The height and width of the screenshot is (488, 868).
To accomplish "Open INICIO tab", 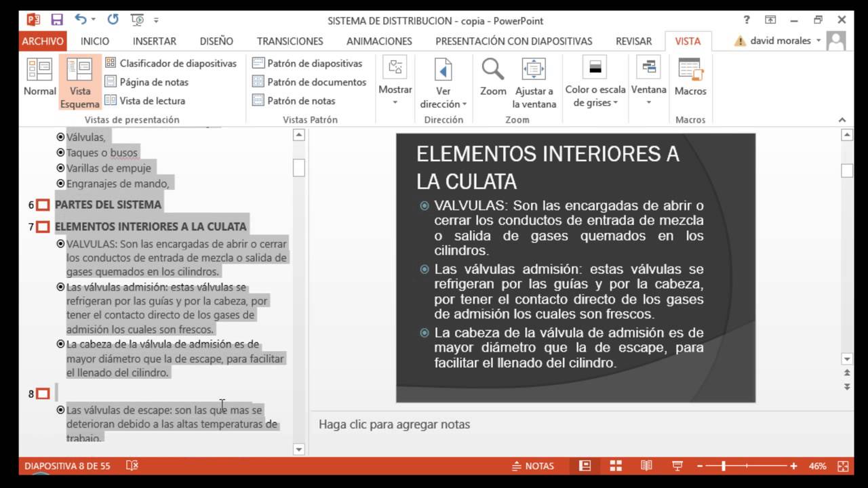I will pos(95,41).
